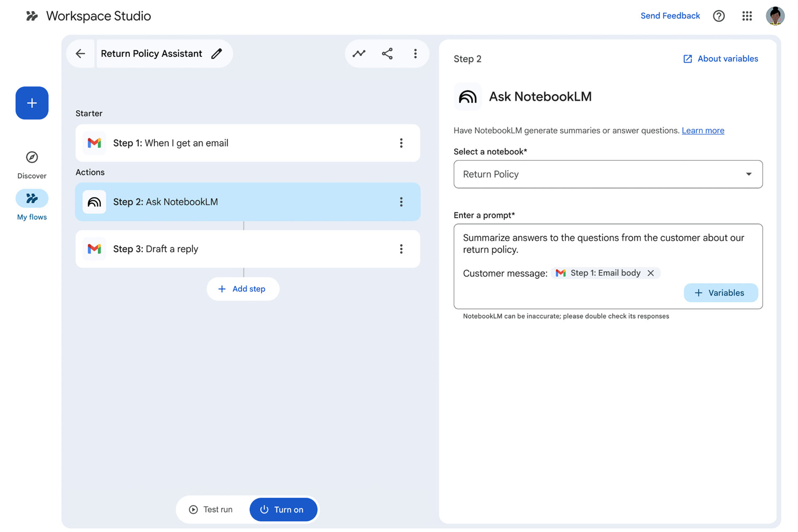The height and width of the screenshot is (532, 798).
Task: Open the help question mark icon
Action: click(x=719, y=16)
